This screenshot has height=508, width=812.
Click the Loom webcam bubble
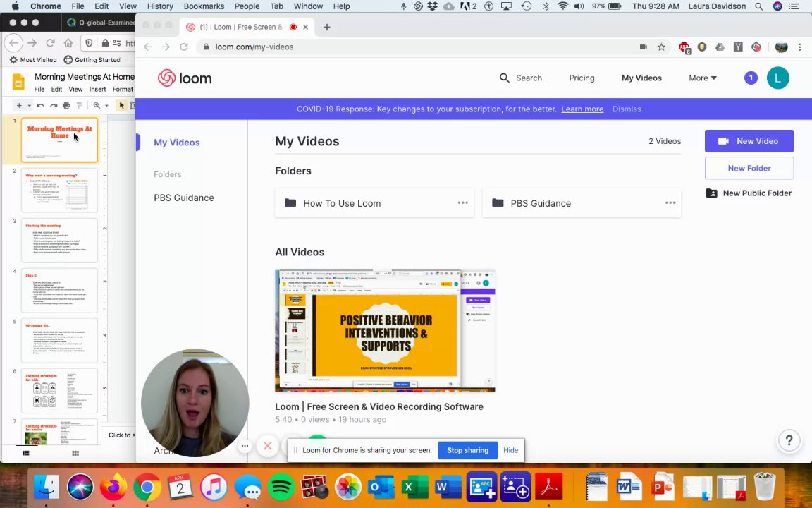195,403
